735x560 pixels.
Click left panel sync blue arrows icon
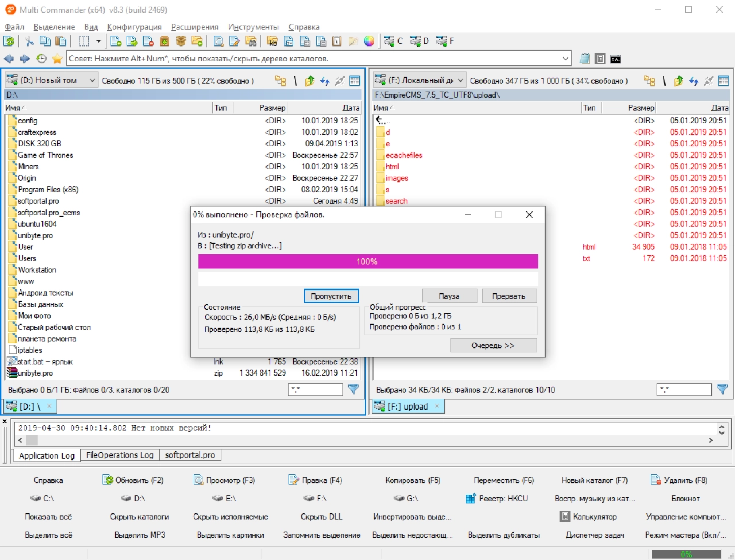(325, 81)
